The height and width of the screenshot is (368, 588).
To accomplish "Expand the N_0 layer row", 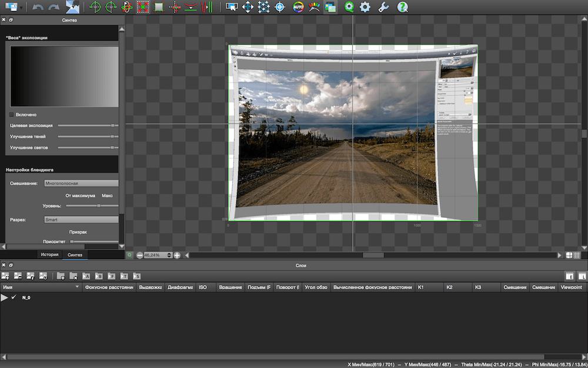I will point(4,297).
